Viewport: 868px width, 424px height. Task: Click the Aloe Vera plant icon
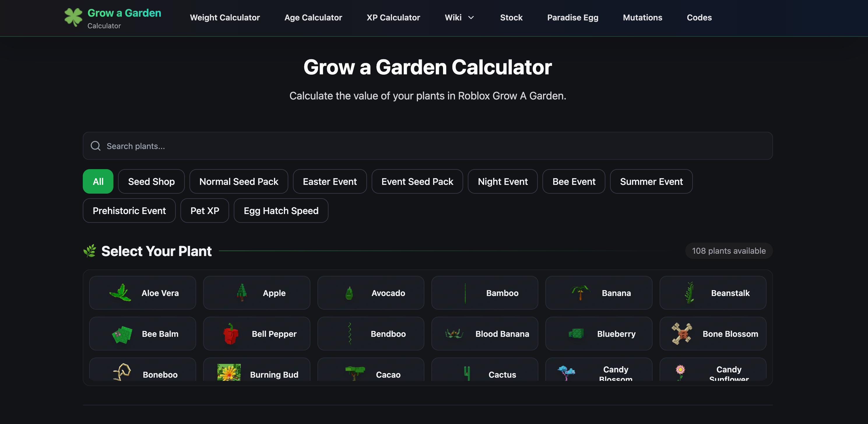point(120,292)
